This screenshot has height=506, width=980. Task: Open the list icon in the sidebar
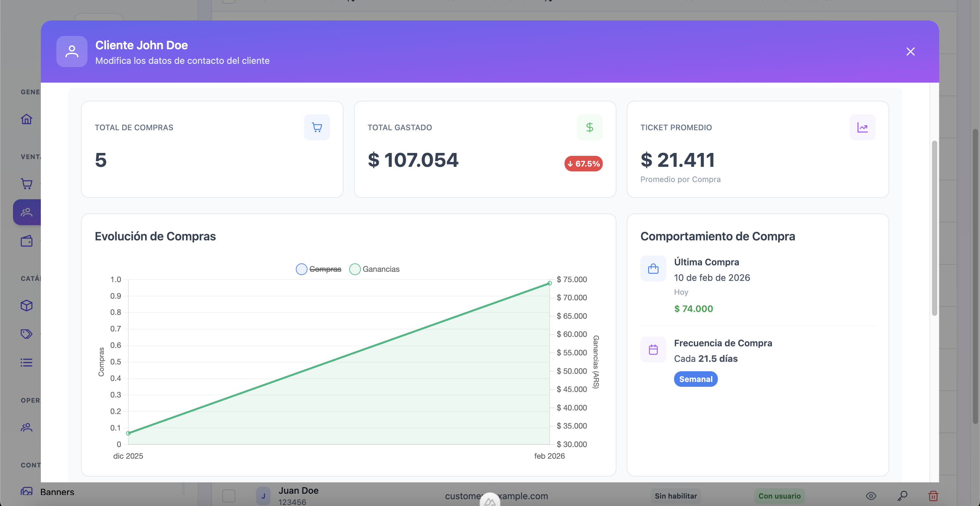(x=26, y=362)
